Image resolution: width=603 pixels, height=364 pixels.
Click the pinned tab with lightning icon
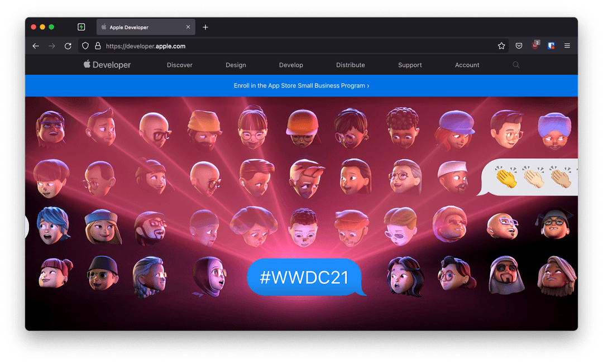[82, 27]
